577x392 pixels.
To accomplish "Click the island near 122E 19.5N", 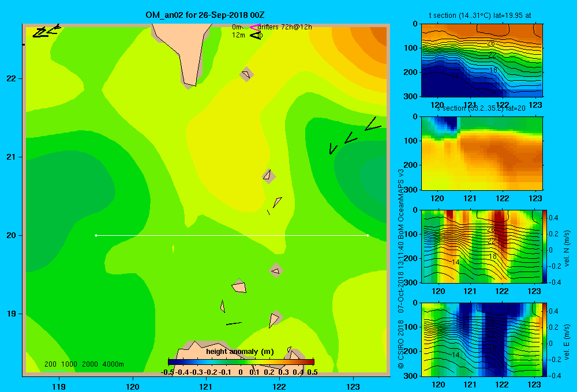I will click(x=276, y=270).
